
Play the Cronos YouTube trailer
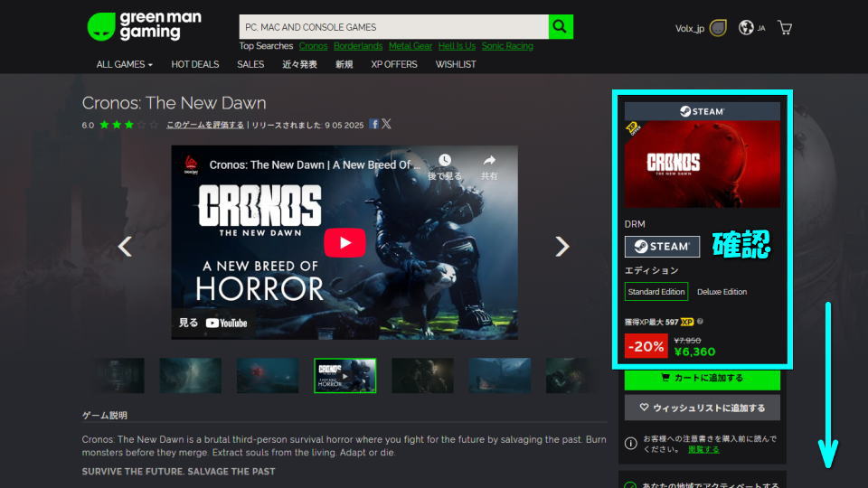344,242
